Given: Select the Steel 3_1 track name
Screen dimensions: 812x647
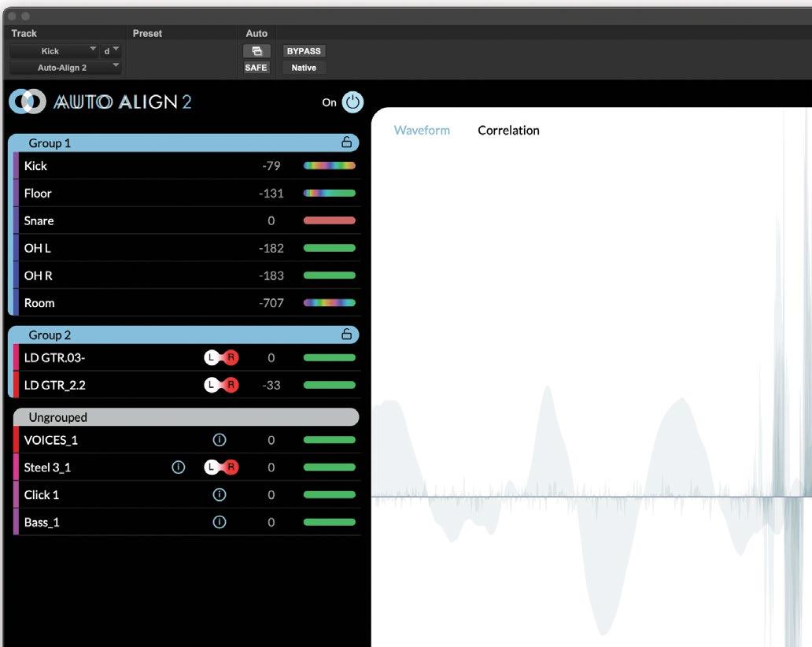Looking at the screenshot, I should point(47,468).
